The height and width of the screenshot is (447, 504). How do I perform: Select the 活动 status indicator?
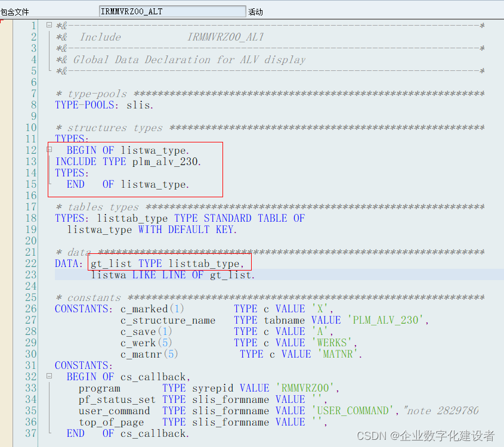pos(256,11)
